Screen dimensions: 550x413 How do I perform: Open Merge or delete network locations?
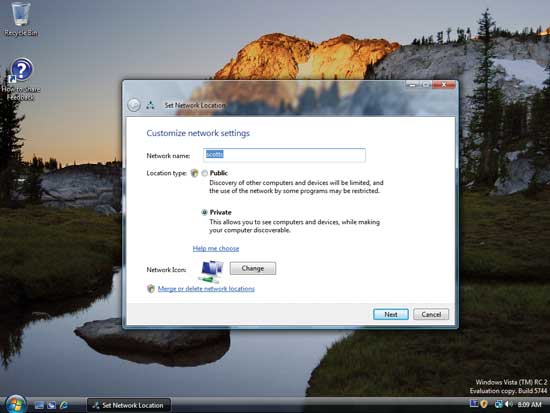[206, 289]
